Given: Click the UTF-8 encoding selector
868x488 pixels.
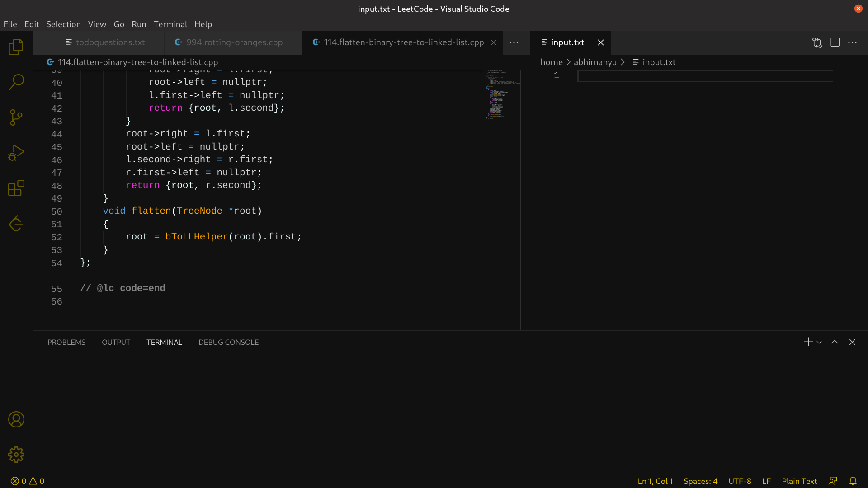Looking at the screenshot, I should click(x=740, y=481).
